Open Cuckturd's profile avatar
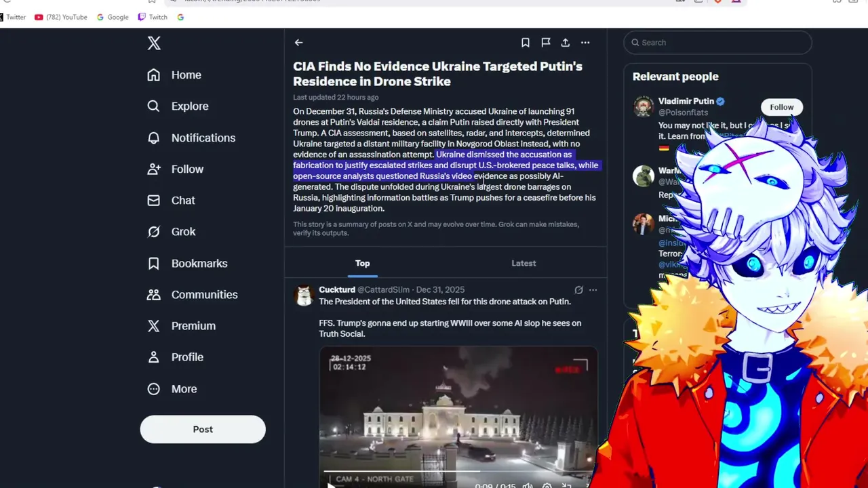 304,296
